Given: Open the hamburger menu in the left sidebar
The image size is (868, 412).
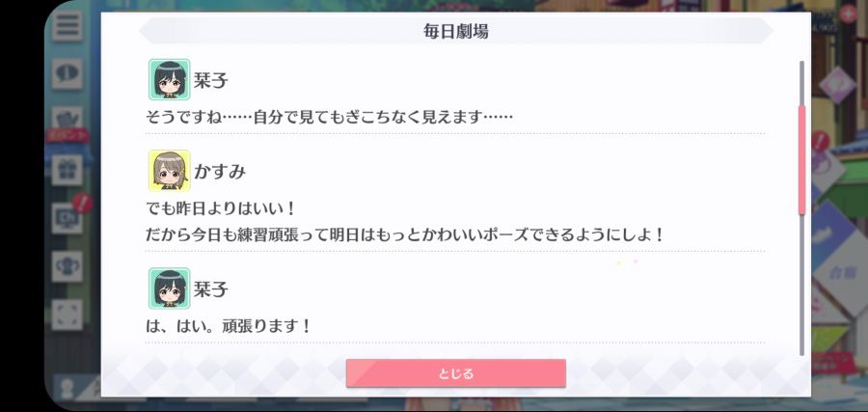Looking at the screenshot, I should point(67,25).
